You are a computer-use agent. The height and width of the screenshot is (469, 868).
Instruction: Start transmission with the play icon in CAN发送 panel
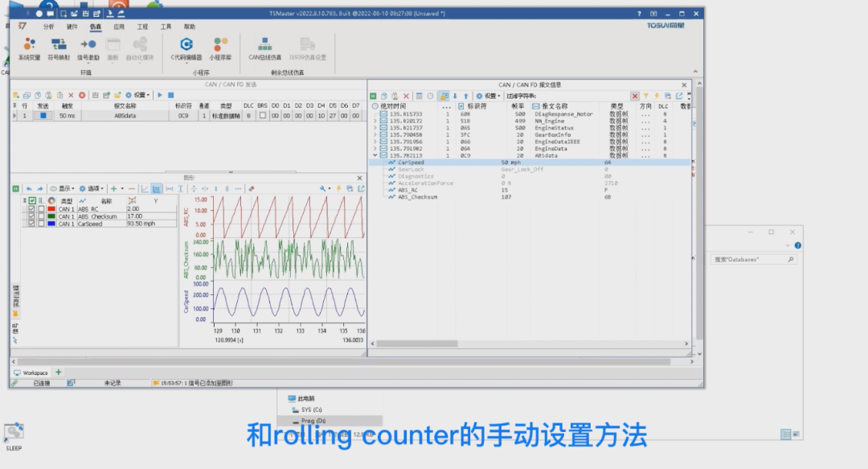coord(161,95)
